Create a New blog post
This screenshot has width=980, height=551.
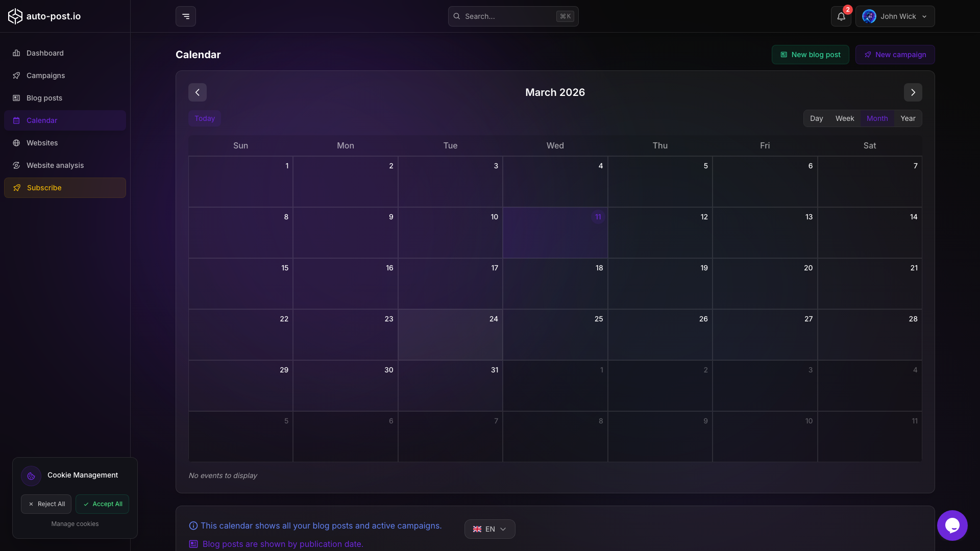(x=811, y=54)
